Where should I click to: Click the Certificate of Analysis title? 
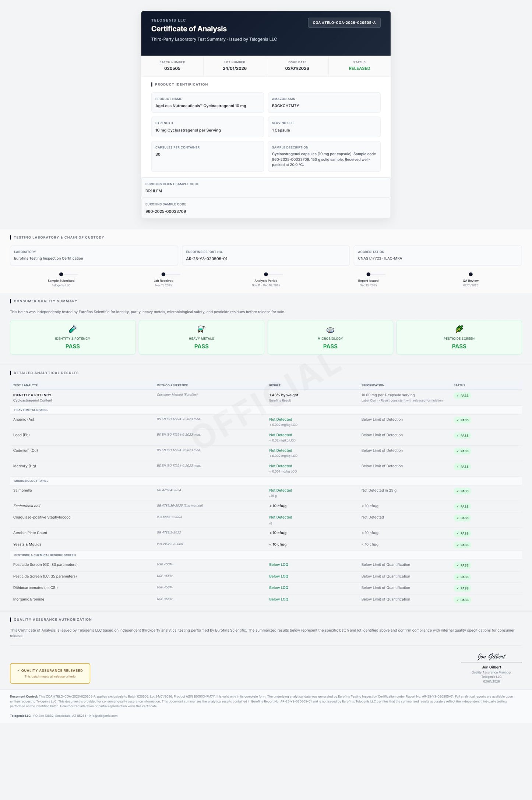coord(189,29)
